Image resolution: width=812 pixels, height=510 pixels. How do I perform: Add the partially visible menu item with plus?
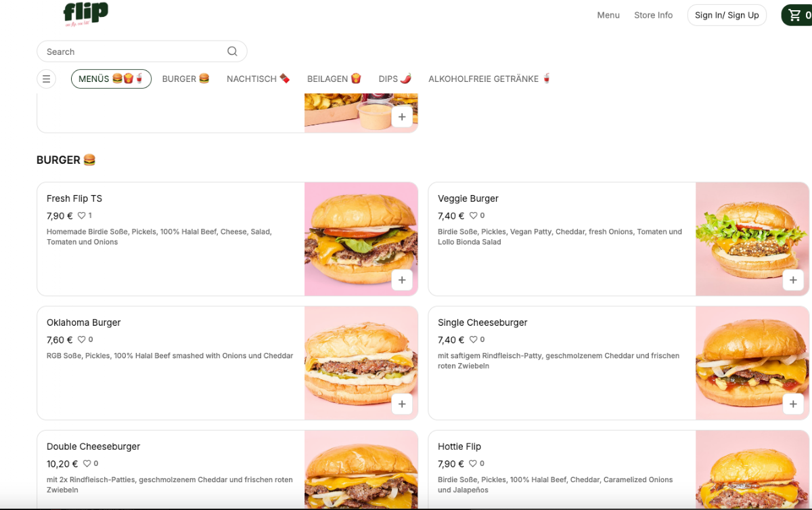pyautogui.click(x=402, y=116)
